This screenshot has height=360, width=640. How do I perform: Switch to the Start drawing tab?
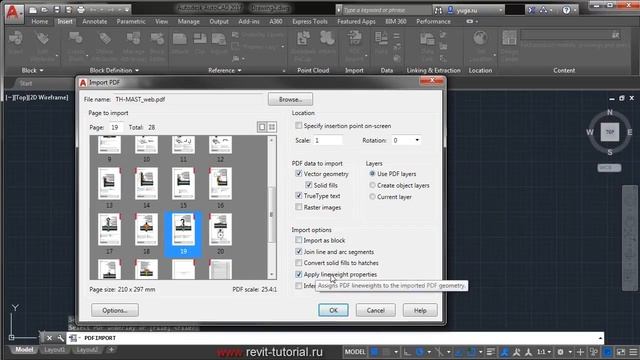(26, 83)
